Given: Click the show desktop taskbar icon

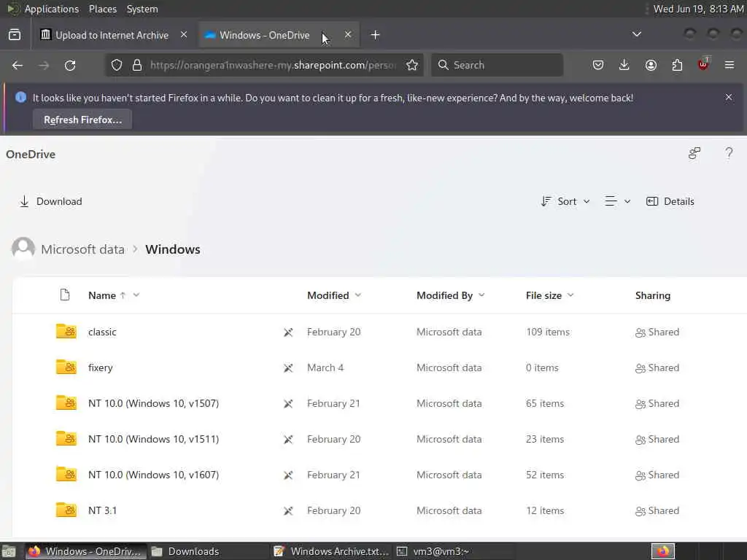Looking at the screenshot, I should click(x=9, y=551).
